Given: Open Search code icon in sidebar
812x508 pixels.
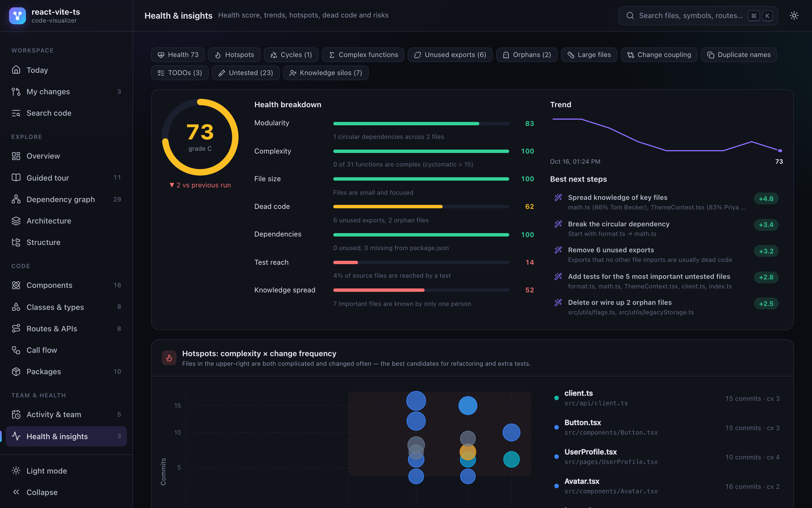Looking at the screenshot, I should tap(16, 113).
